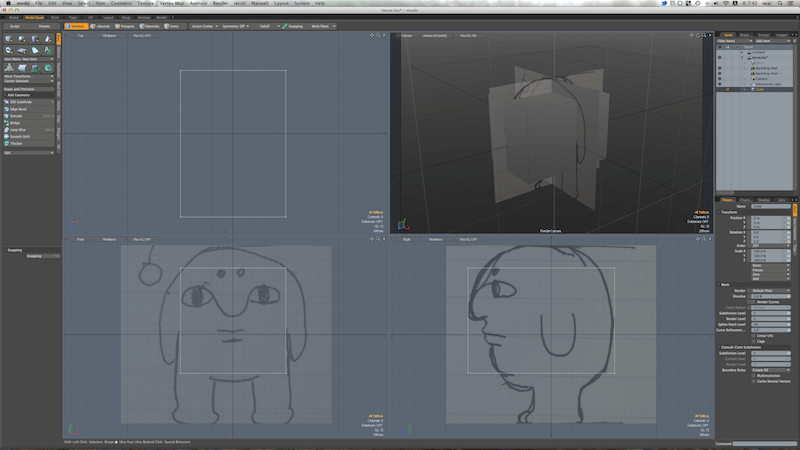Click the Snaps and Precision button
The image size is (800, 450).
[29, 89]
